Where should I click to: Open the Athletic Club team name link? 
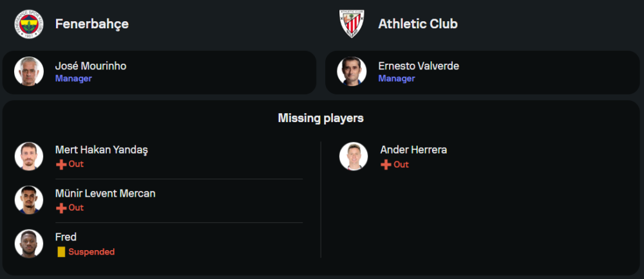(x=418, y=24)
